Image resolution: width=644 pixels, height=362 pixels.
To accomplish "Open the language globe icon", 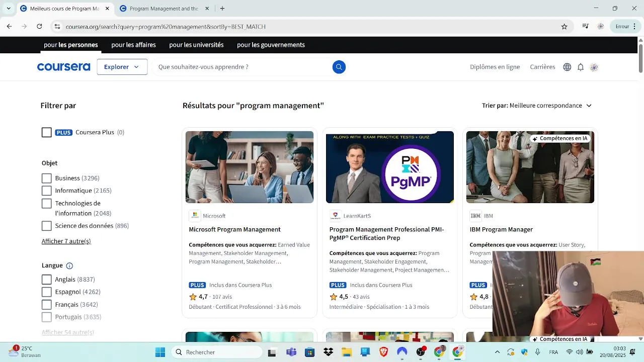I will (567, 67).
